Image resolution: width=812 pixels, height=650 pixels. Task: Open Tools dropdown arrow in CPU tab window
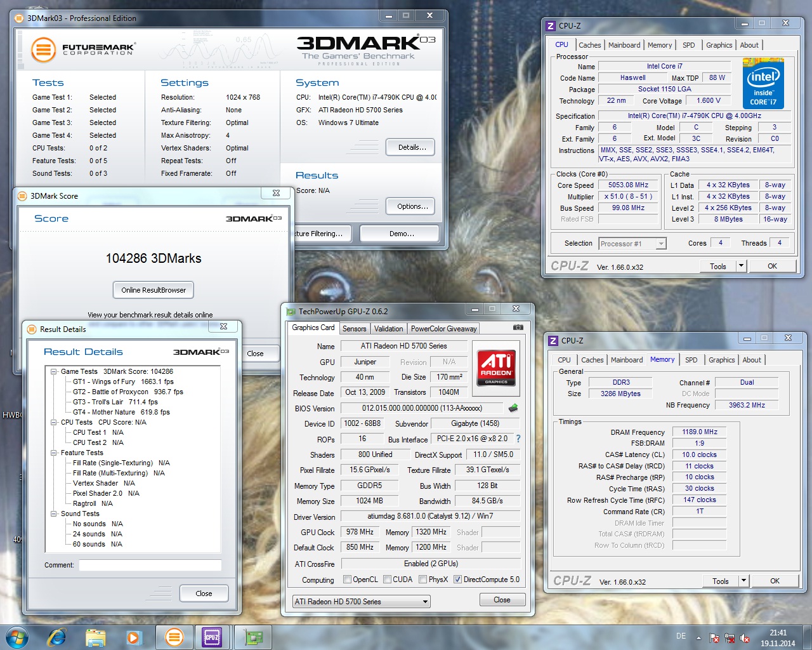(x=741, y=266)
